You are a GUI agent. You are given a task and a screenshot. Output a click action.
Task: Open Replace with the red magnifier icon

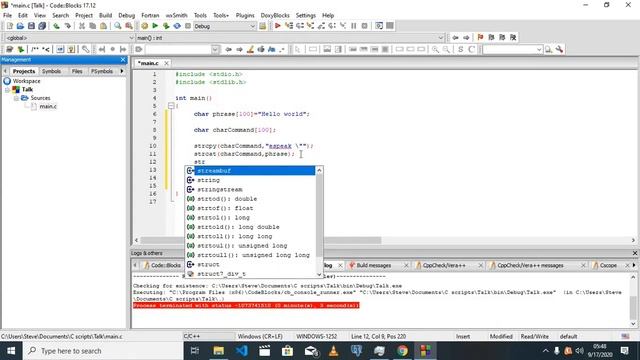pos(129,26)
